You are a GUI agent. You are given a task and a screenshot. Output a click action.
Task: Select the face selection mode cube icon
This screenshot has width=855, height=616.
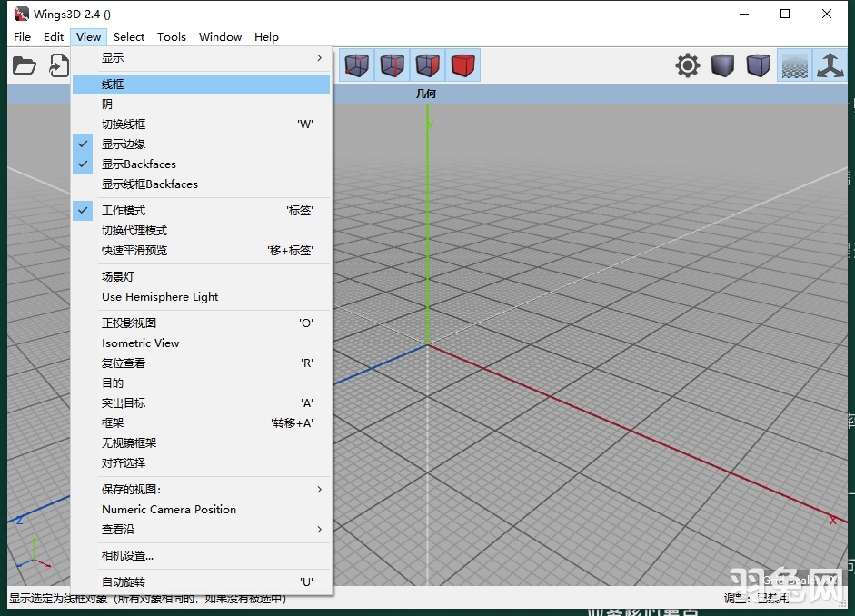(428, 65)
